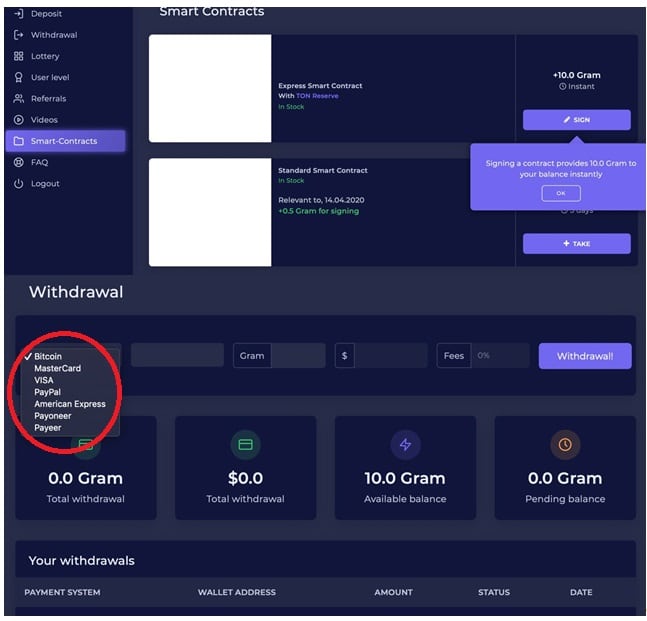The height and width of the screenshot is (621, 647).
Task: Click the lightning icon above Available balance
Action: tap(405, 445)
